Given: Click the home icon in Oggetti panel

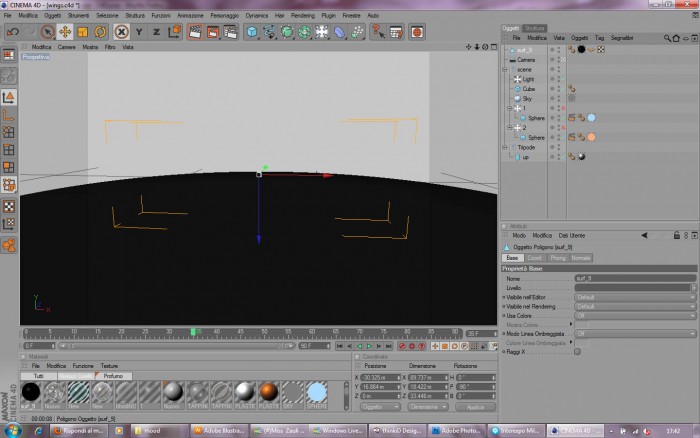Looking at the screenshot, I should pos(676,38).
